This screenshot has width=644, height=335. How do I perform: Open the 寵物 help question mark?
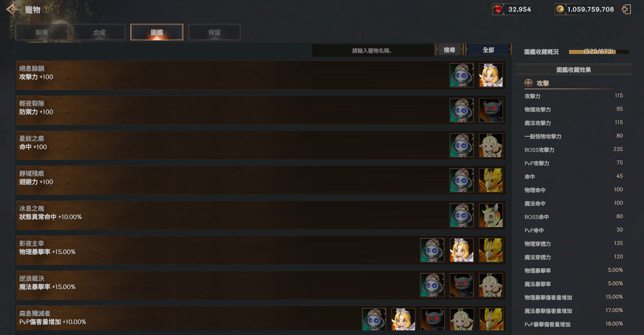click(x=46, y=10)
